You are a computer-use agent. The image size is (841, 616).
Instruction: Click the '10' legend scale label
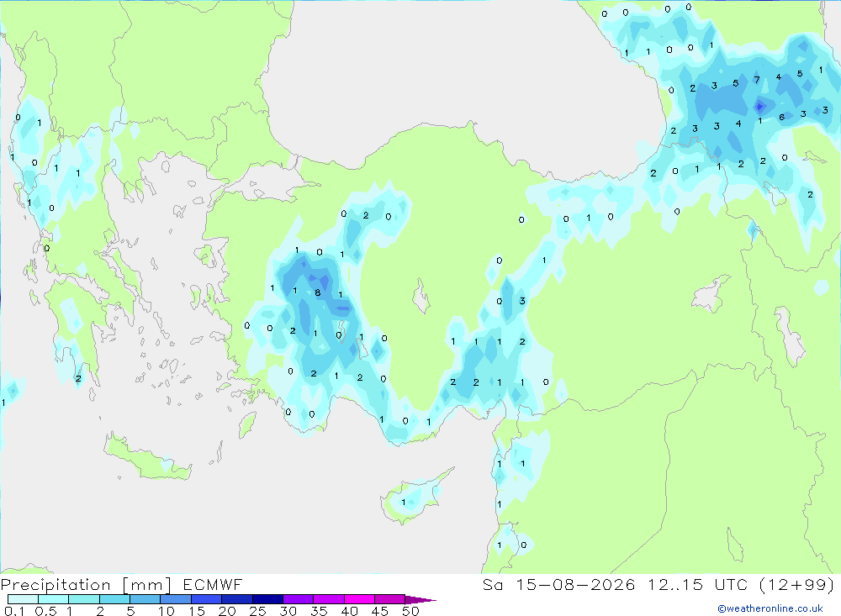tap(167, 611)
